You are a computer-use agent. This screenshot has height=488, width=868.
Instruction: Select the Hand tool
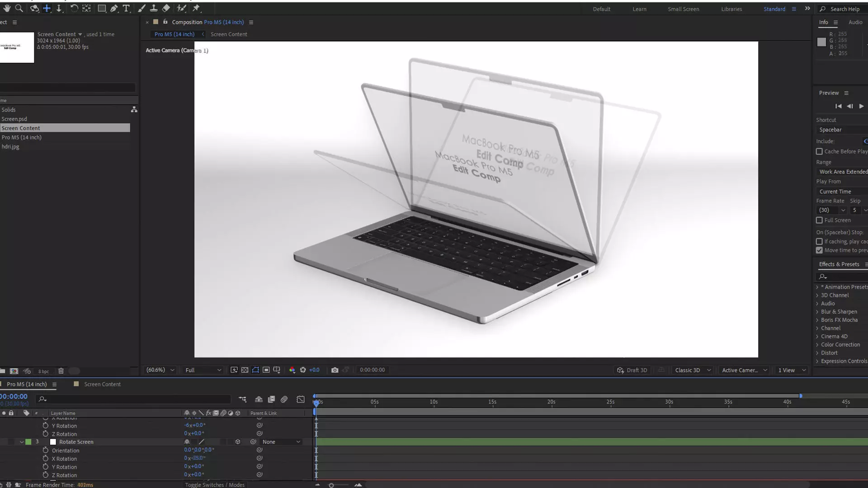click(7, 8)
